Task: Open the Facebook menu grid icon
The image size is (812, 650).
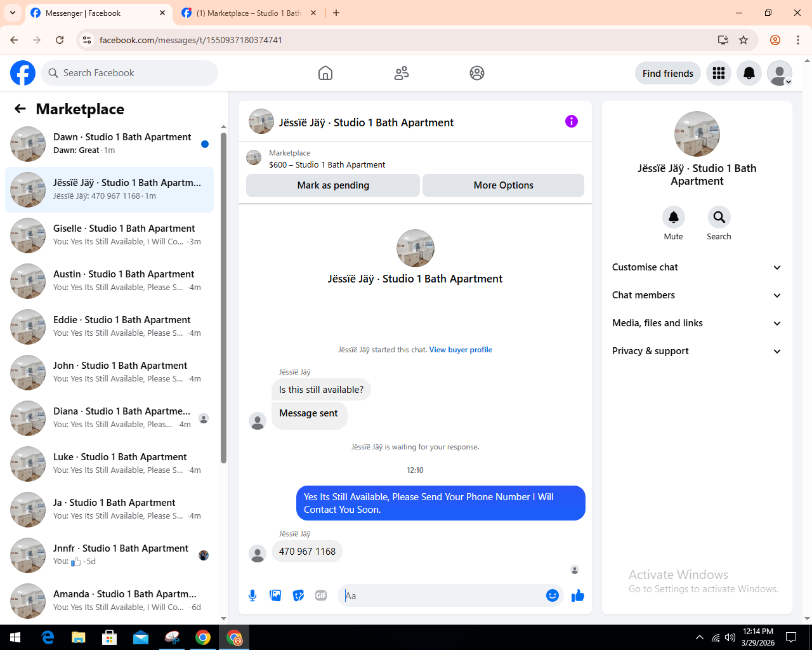Action: pos(719,73)
